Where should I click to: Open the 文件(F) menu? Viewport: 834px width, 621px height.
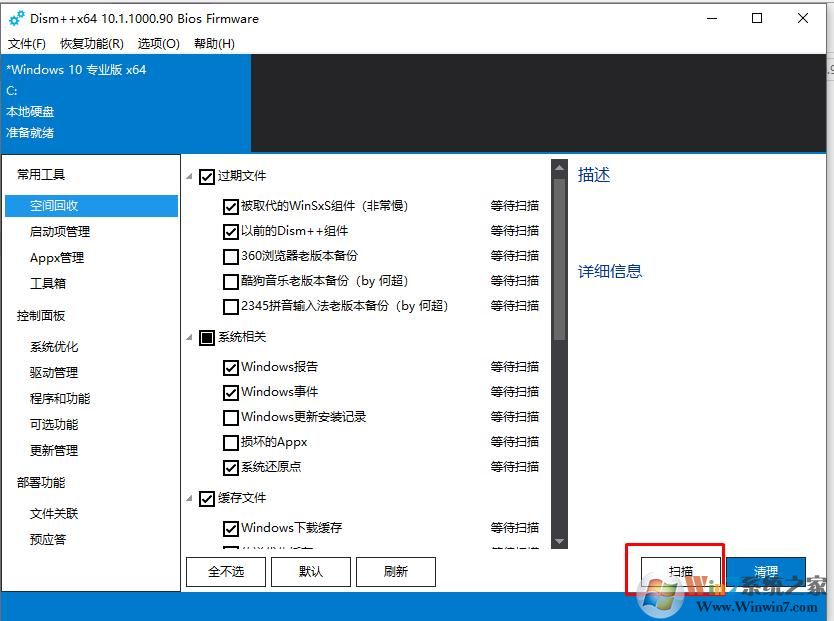[x=26, y=44]
